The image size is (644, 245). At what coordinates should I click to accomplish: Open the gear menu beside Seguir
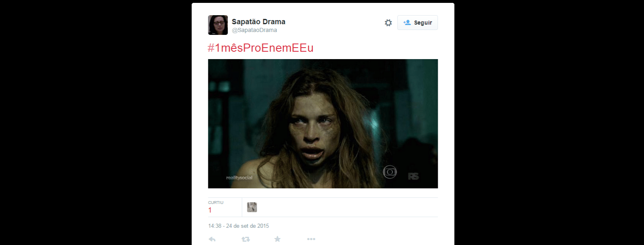[388, 23]
